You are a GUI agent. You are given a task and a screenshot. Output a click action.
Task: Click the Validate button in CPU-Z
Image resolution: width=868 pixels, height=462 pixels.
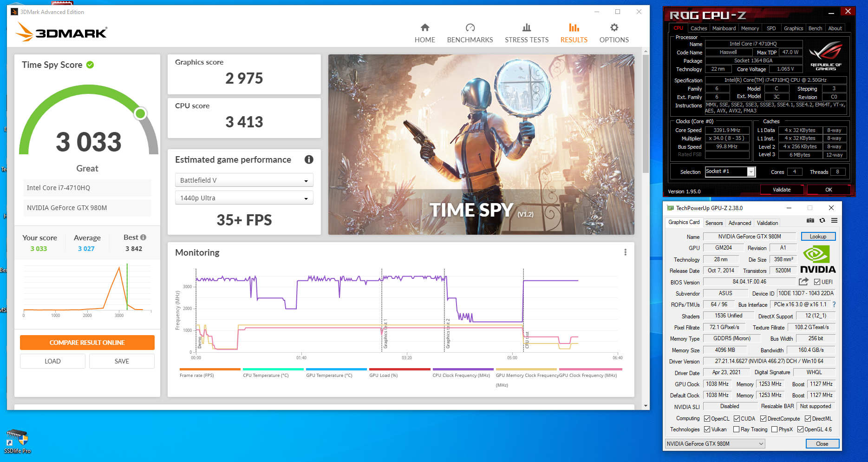(x=782, y=190)
